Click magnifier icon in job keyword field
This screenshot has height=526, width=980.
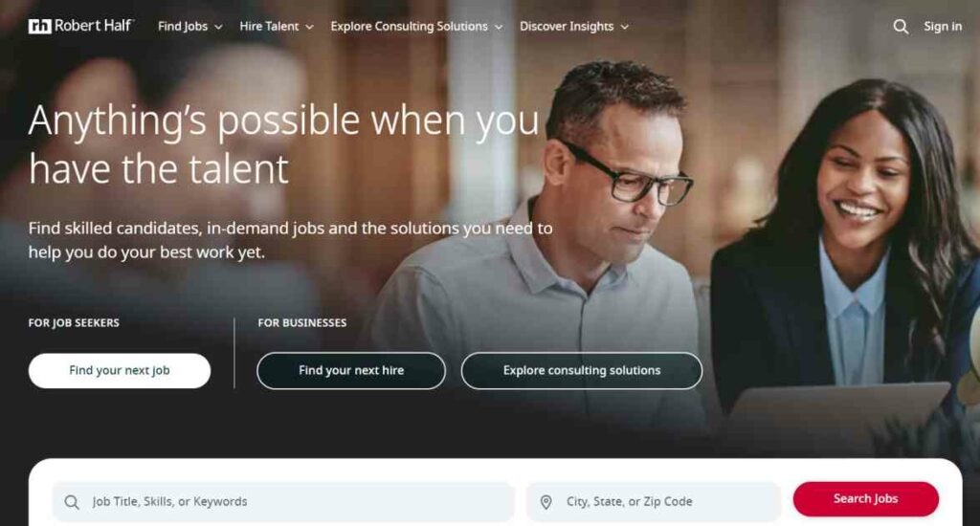(x=72, y=502)
